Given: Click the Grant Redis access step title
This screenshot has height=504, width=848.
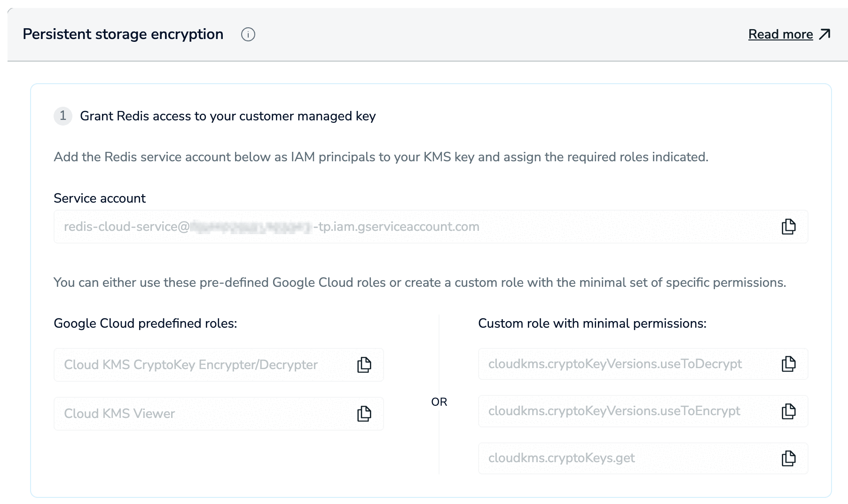Looking at the screenshot, I should click(228, 116).
